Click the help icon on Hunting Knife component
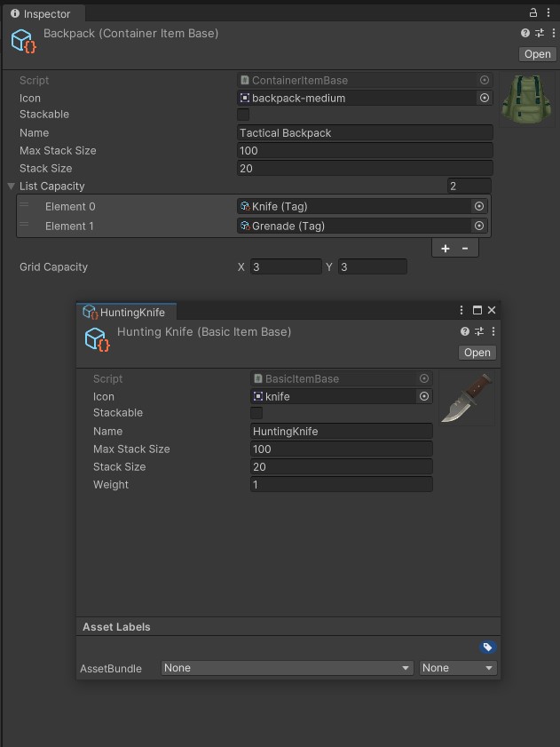Screen dimensions: 560x747 pos(463,330)
